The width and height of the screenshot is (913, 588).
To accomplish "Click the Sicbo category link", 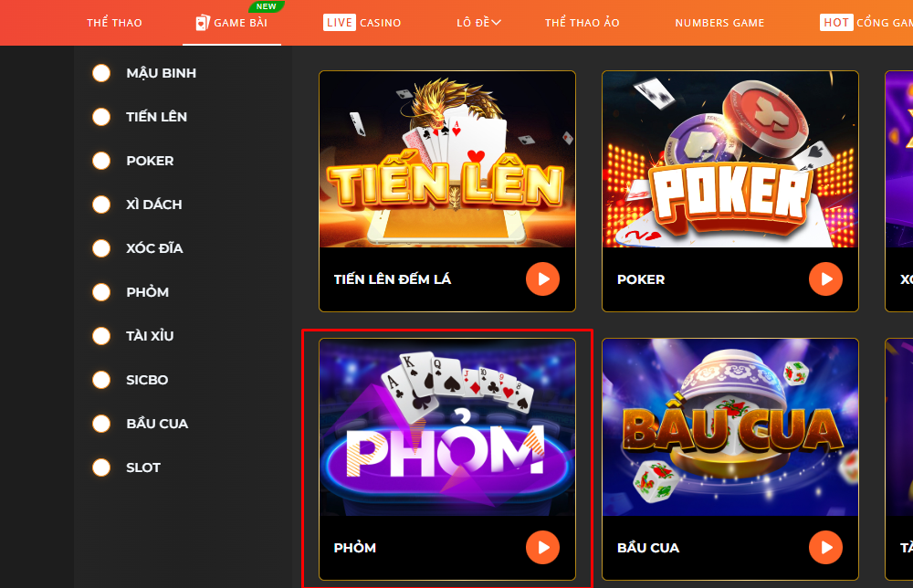I will click(x=147, y=380).
